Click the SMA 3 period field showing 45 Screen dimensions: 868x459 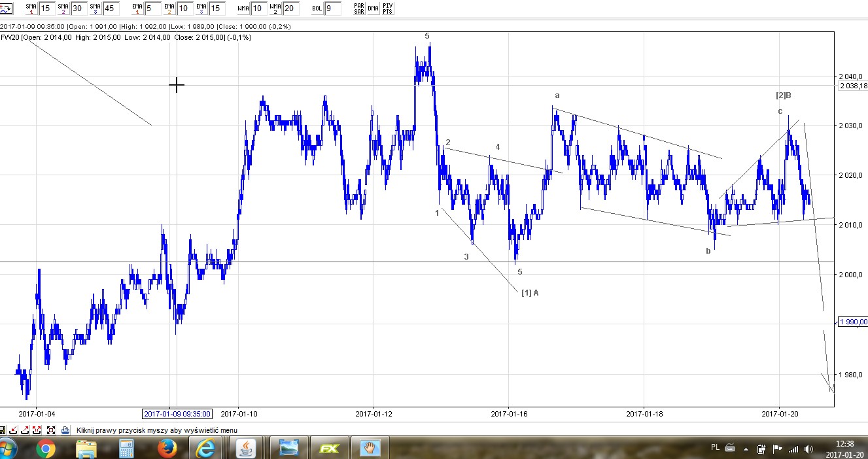112,8
